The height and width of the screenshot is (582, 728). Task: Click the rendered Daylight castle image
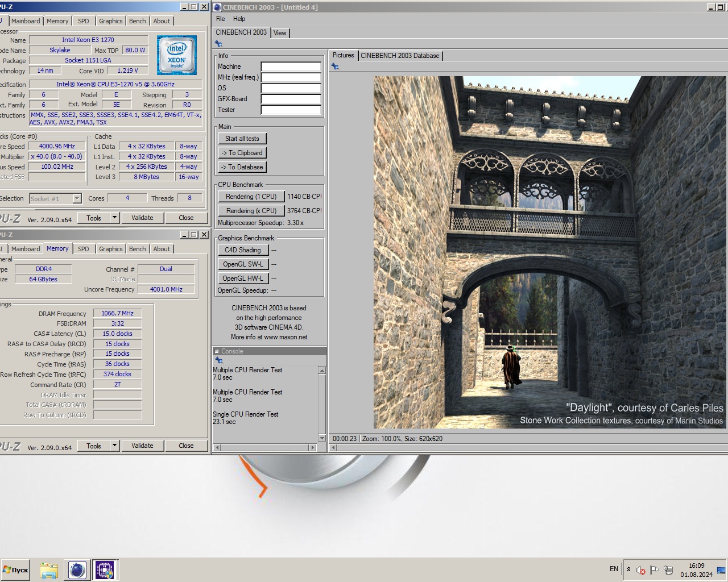(x=549, y=252)
